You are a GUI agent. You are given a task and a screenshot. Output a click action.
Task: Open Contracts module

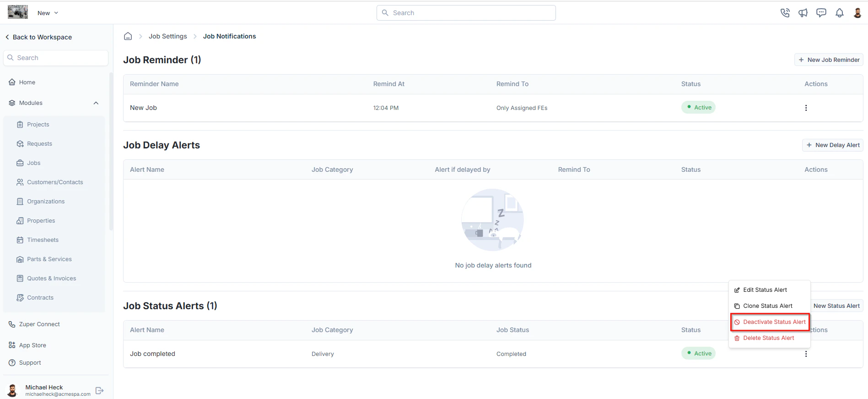pos(35,298)
